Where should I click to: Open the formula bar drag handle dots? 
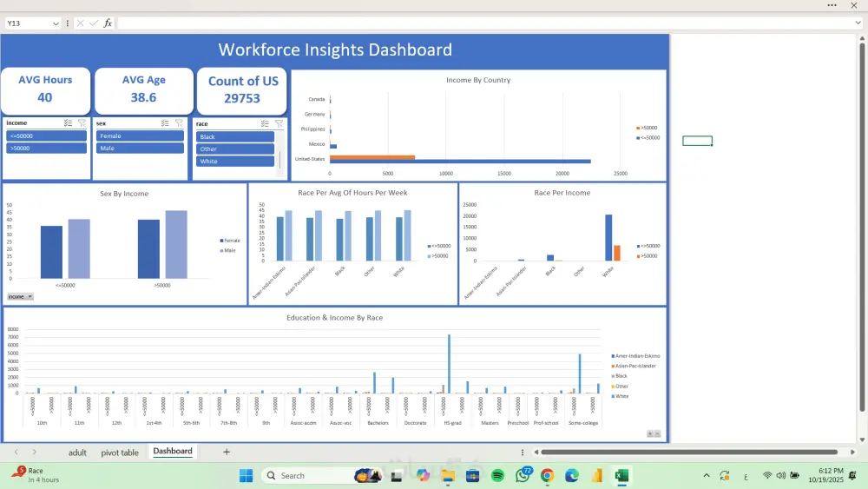(x=68, y=23)
